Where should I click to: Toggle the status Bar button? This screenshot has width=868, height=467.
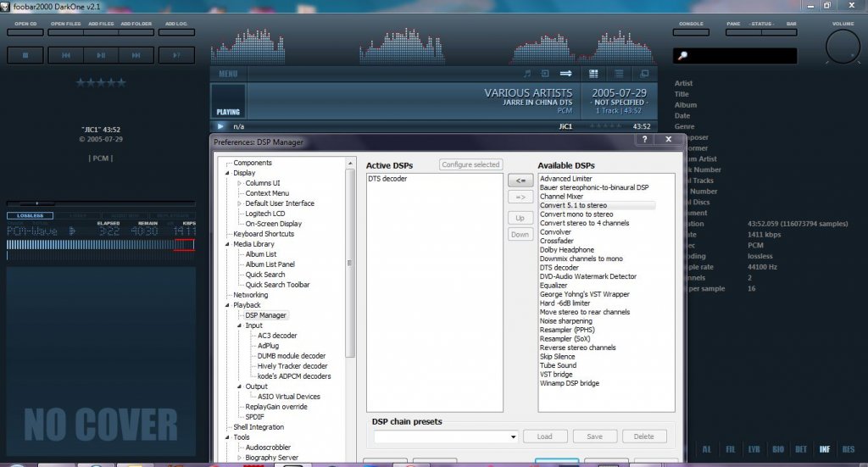780,32
